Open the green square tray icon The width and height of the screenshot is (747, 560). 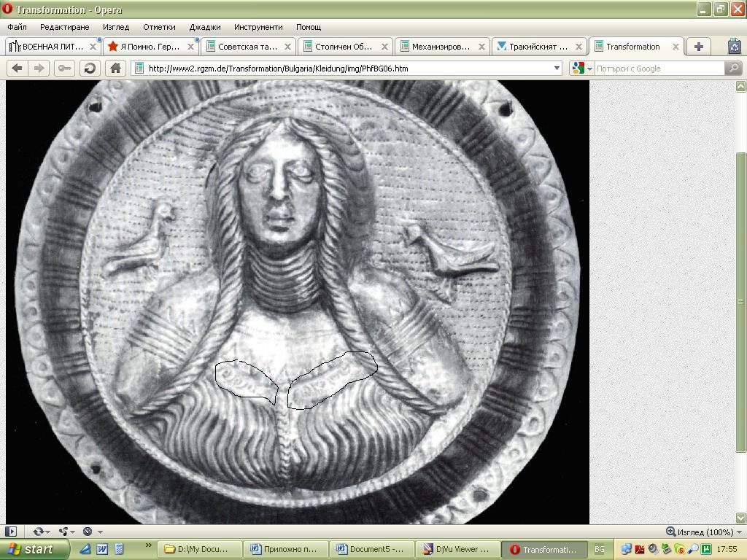(706, 549)
